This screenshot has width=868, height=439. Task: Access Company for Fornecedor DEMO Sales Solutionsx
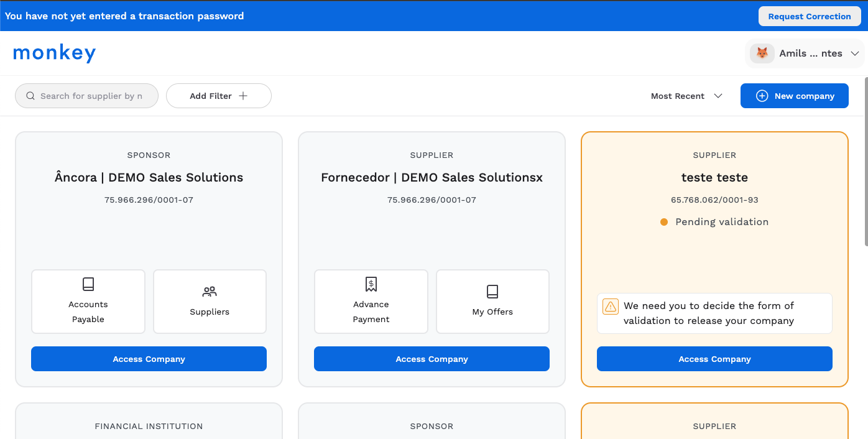[432, 359]
